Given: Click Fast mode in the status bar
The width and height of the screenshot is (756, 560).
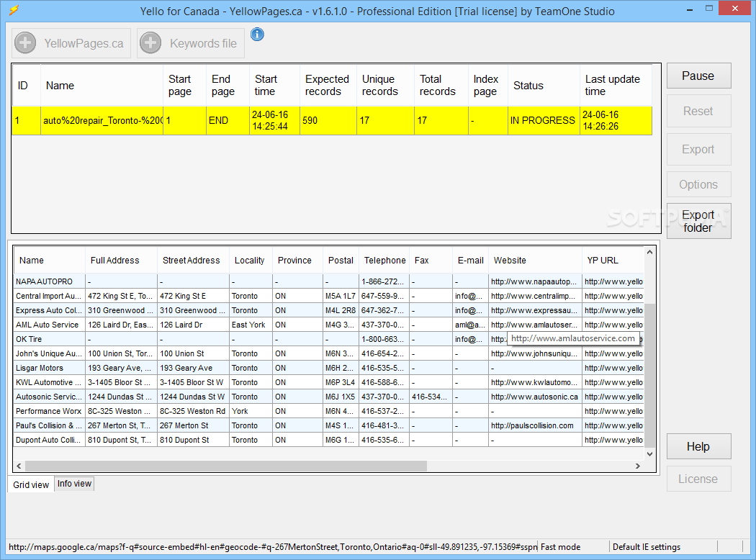Looking at the screenshot, I should [x=561, y=547].
